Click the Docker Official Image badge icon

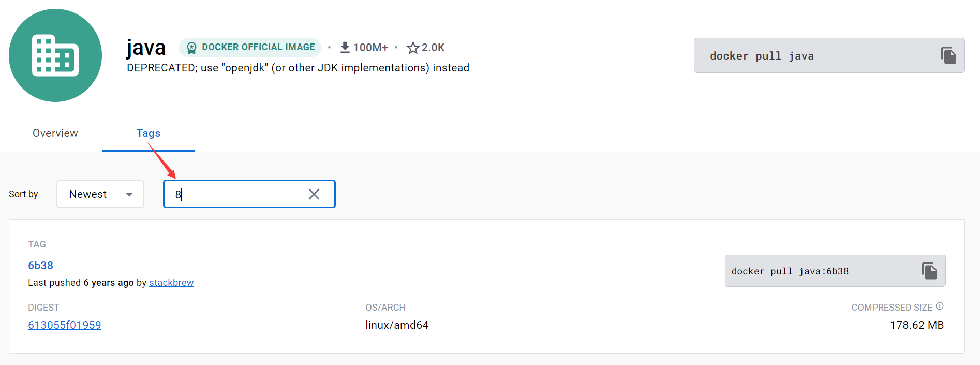pos(191,48)
